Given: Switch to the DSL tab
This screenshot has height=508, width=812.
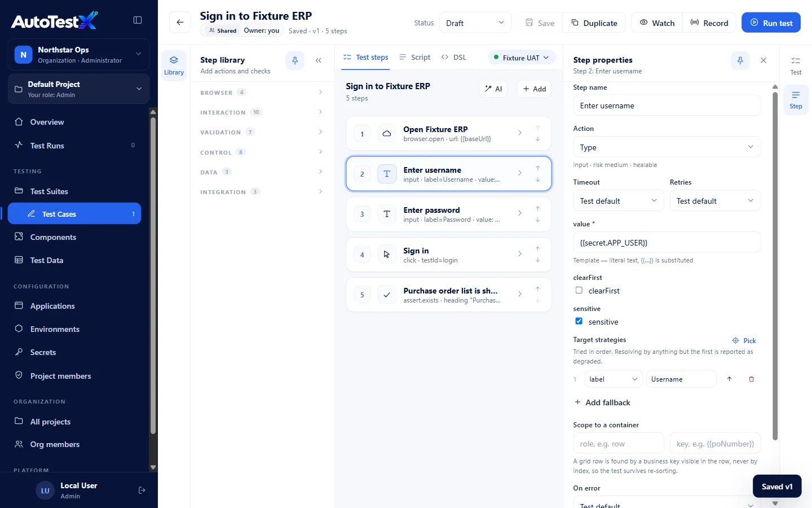Looking at the screenshot, I should click(454, 57).
